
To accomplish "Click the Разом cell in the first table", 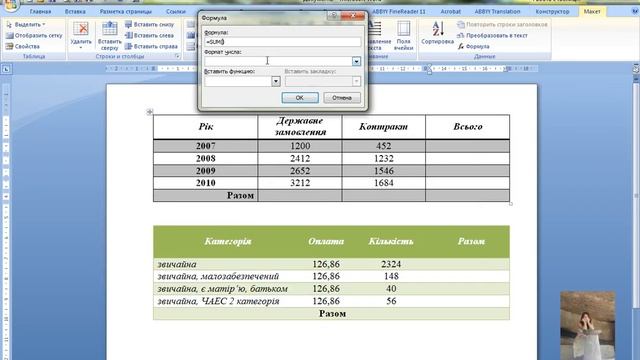I will (206, 196).
